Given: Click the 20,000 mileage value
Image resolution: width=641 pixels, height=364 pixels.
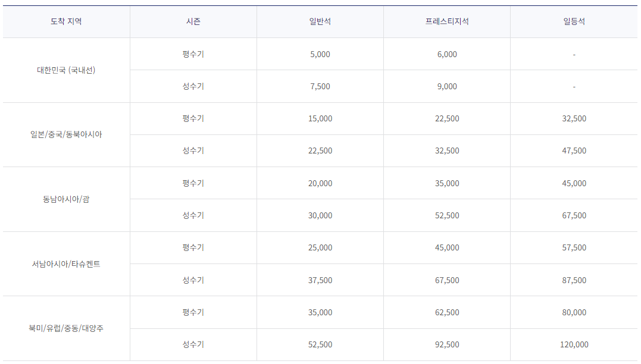Looking at the screenshot, I should (320, 183).
